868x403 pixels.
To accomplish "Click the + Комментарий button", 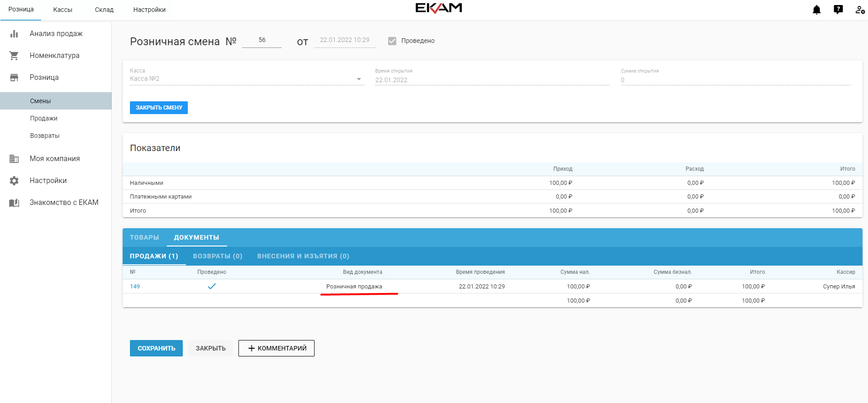I will (276, 348).
